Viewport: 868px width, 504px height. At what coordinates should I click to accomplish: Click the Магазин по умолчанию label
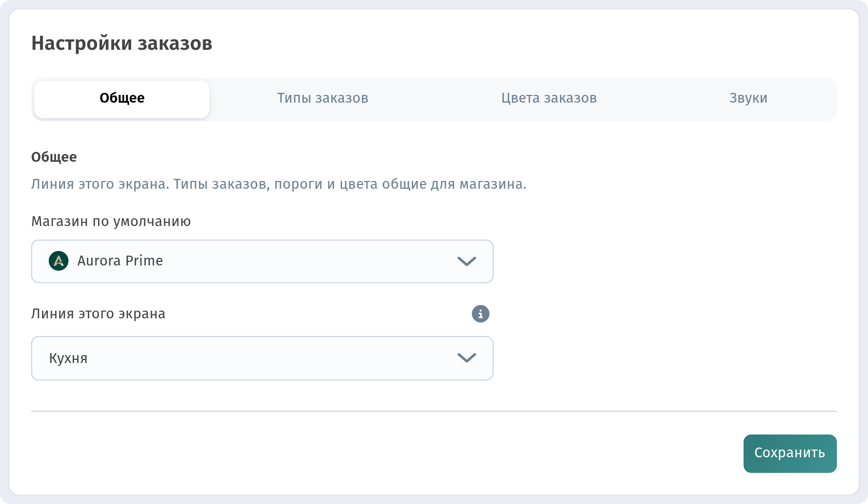point(111,221)
